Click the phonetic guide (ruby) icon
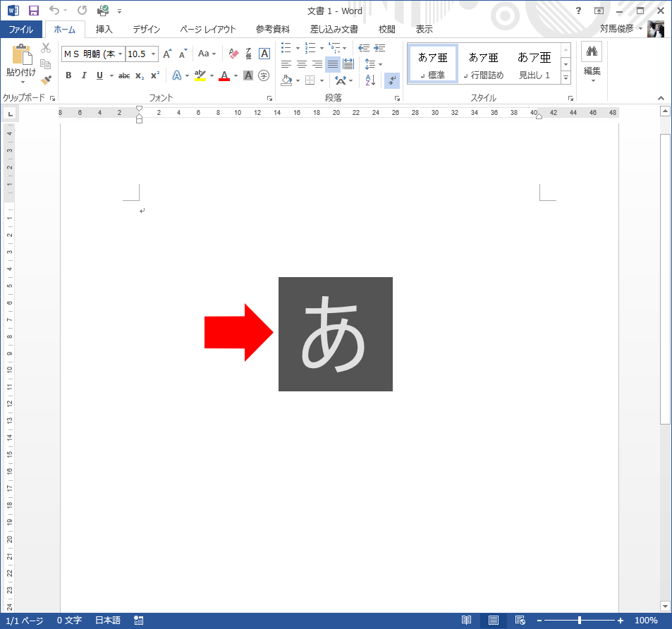 click(249, 54)
